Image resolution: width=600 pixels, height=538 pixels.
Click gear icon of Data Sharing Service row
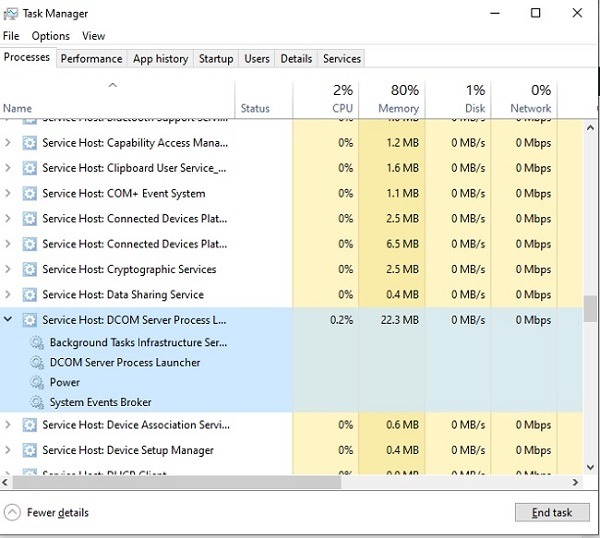point(29,294)
